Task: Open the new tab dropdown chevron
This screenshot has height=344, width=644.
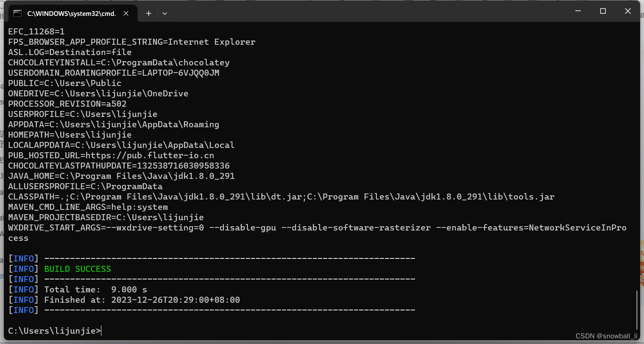Action: (x=165, y=13)
